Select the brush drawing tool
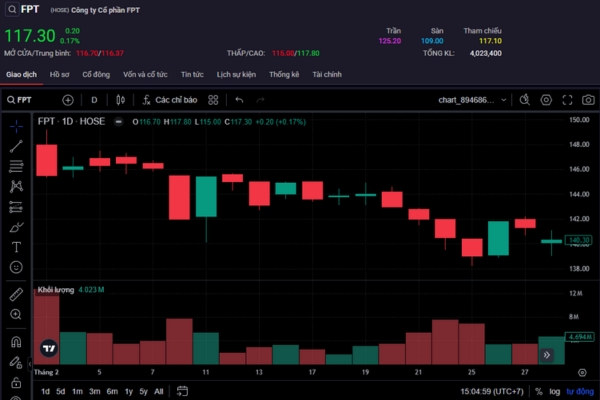Screen dimensions: 600x400 pyautogui.click(x=16, y=227)
